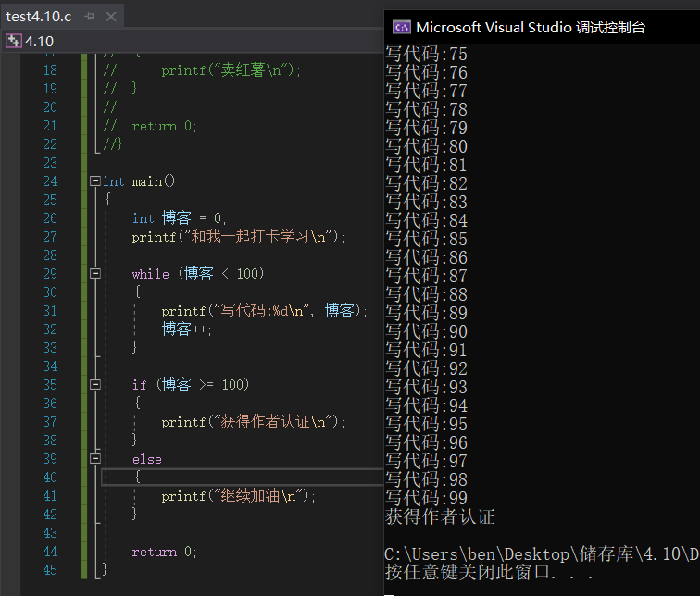
Task: Click console output '获得作者认证'
Action: [440, 516]
